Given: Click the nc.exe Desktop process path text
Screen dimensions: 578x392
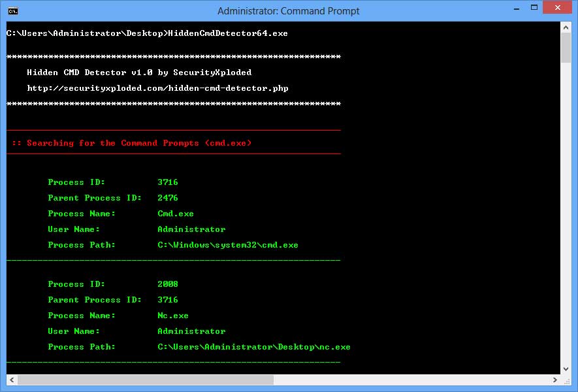Looking at the screenshot, I should (x=254, y=347).
